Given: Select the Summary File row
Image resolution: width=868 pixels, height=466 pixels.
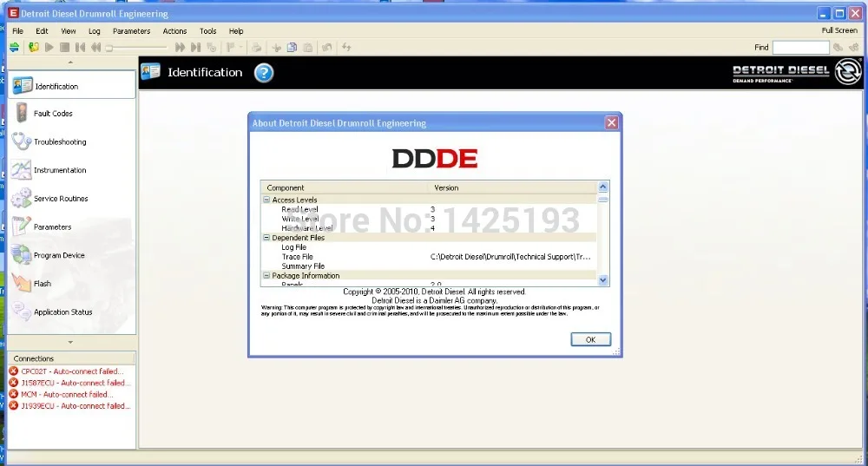Looking at the screenshot, I should click(x=429, y=266).
